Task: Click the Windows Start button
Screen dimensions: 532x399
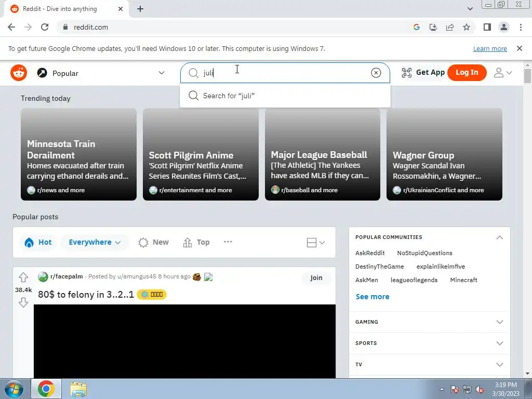Action: point(14,389)
